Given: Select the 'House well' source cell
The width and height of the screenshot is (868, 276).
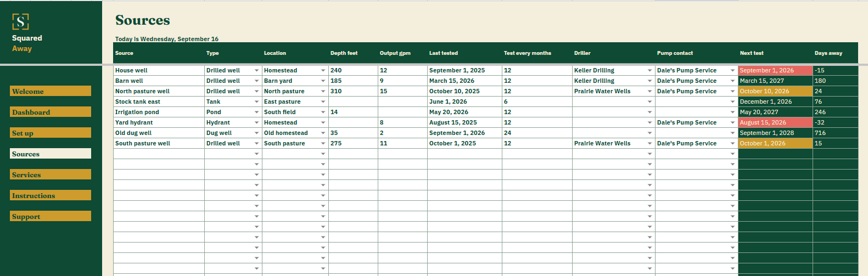Looking at the screenshot, I should pos(159,70).
